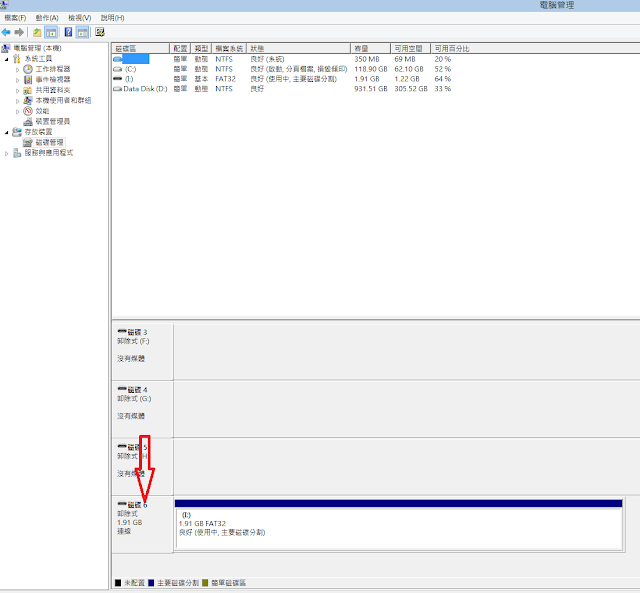Click the checklist toolbar icon at toolbar end

pos(100,32)
